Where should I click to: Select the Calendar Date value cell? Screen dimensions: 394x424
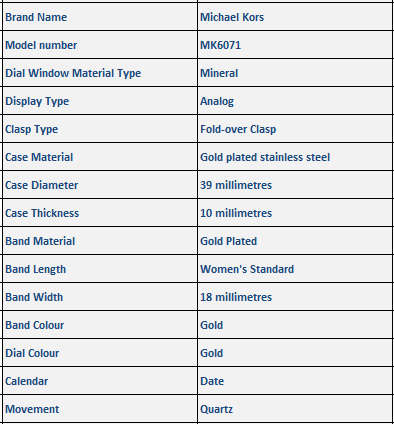click(295, 381)
